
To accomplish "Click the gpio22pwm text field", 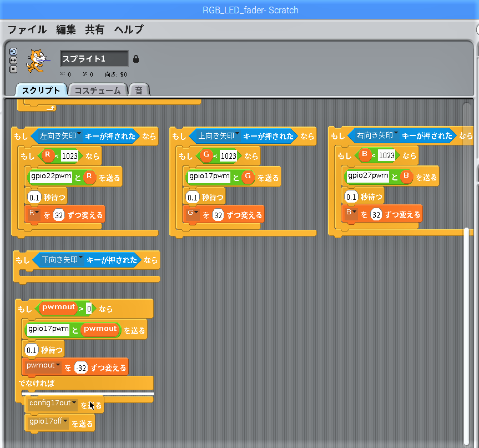I will point(51,177).
